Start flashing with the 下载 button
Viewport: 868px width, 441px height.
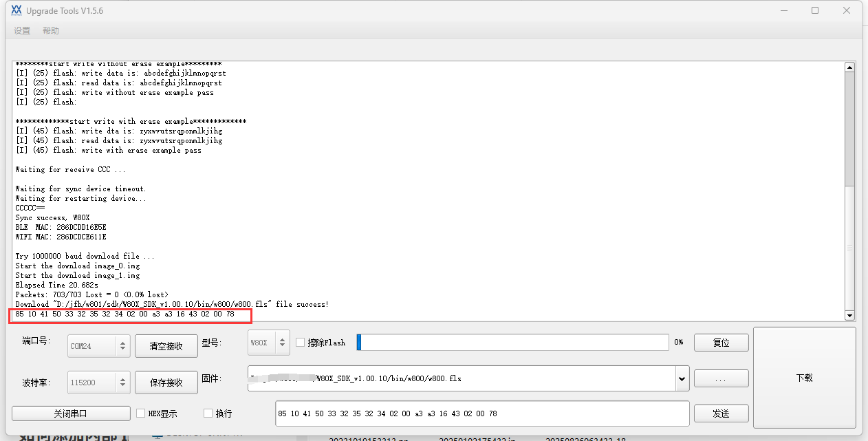tap(804, 378)
